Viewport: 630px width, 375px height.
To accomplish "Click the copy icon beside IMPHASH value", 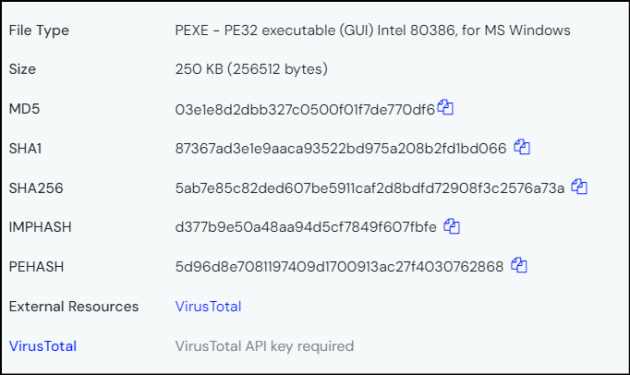I will coord(452,226).
